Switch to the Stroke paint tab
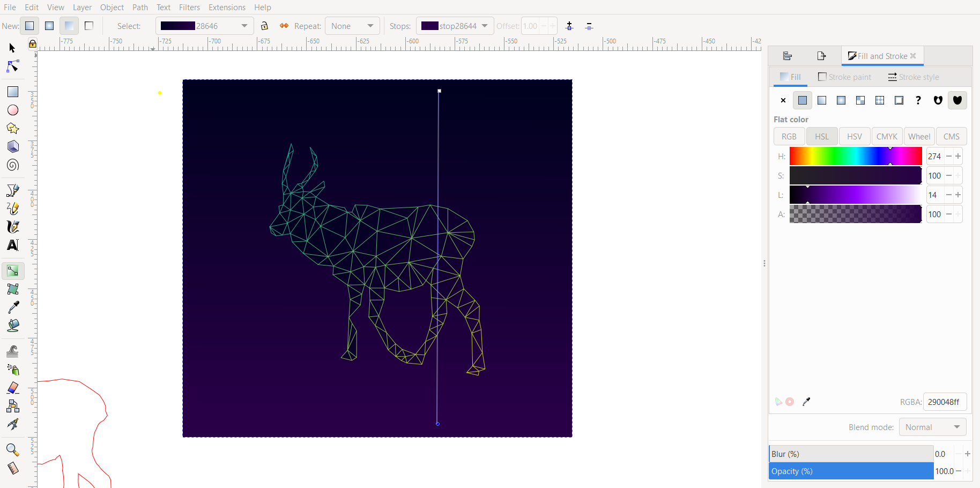The width and height of the screenshot is (980, 488). click(x=844, y=77)
